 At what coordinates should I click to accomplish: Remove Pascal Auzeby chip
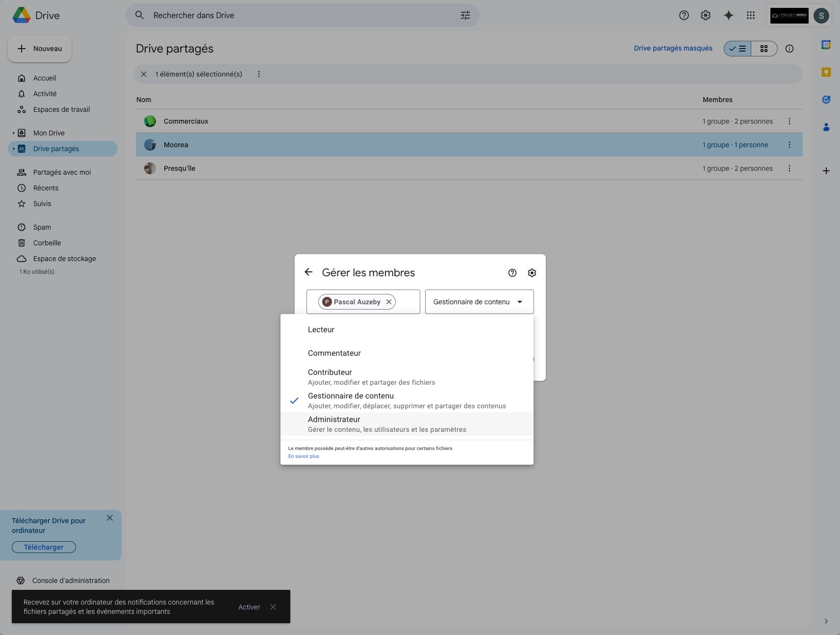click(x=389, y=302)
